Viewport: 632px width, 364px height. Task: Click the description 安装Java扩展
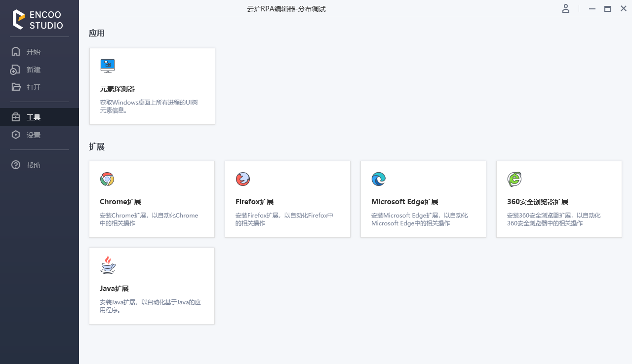[150, 306]
